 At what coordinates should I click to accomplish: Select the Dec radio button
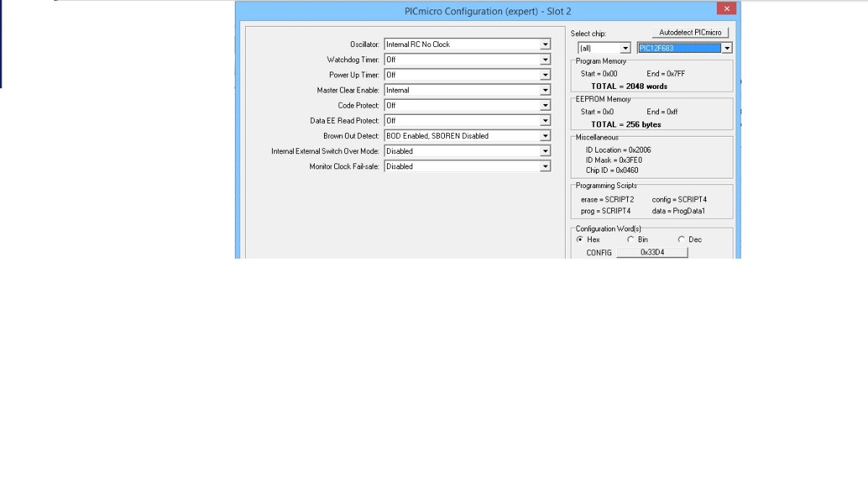(x=681, y=239)
